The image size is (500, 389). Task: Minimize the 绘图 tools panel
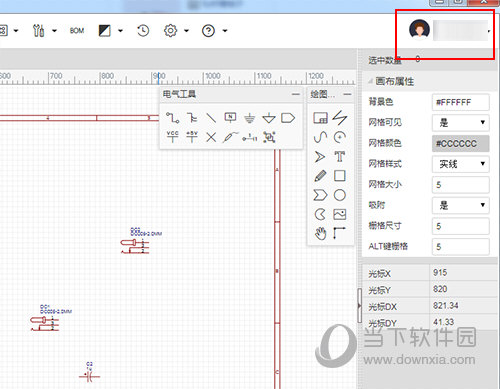point(347,94)
